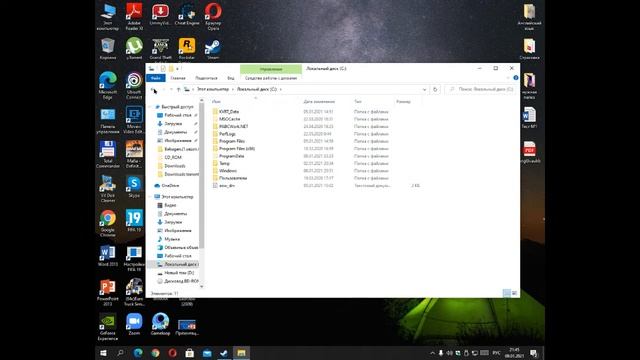Expand the 'Этот компьютер' breadcrumb chevron

click(x=233, y=89)
